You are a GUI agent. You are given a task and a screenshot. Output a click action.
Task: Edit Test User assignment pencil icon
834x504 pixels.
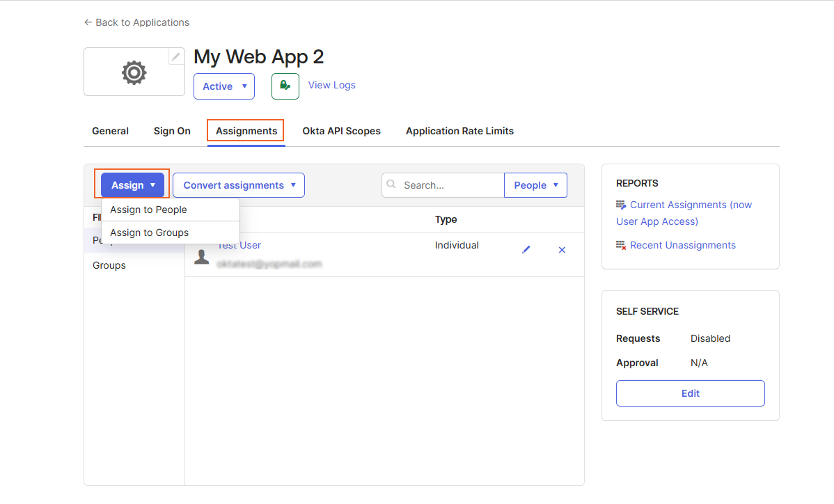pyautogui.click(x=526, y=249)
